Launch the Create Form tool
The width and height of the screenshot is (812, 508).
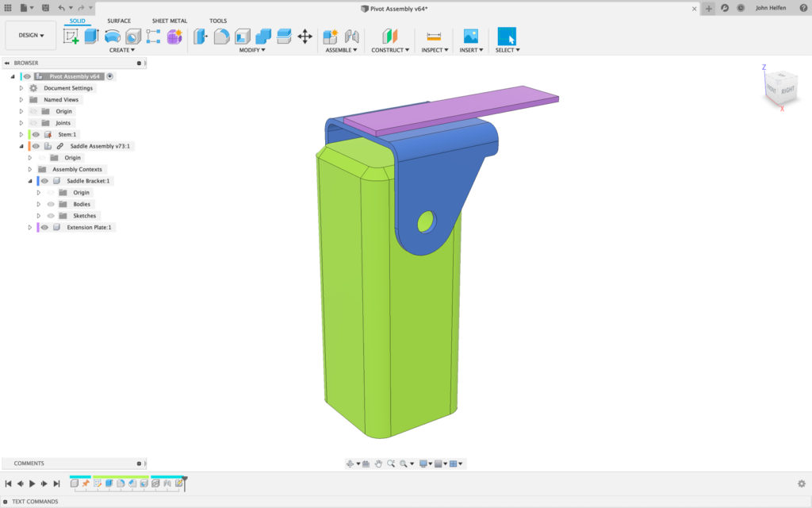[x=174, y=36]
